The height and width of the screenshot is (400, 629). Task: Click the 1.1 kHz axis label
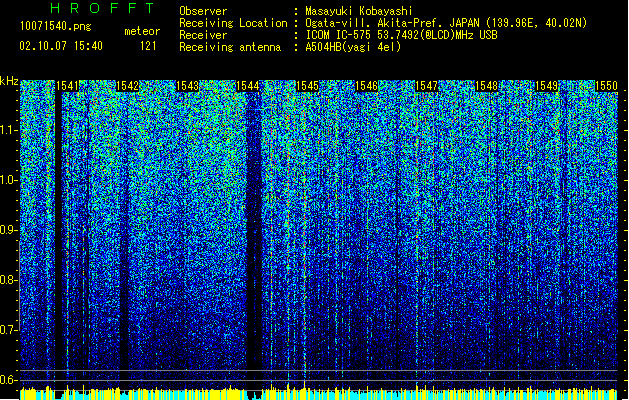tap(9, 130)
